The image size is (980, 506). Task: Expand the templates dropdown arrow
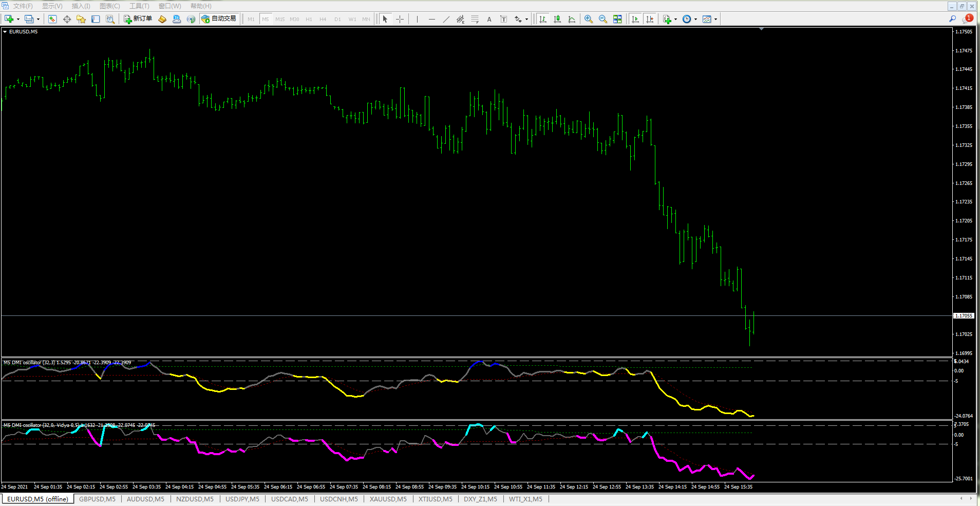(715, 20)
